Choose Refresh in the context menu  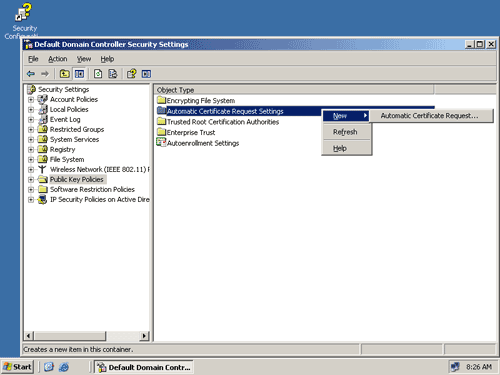(346, 132)
